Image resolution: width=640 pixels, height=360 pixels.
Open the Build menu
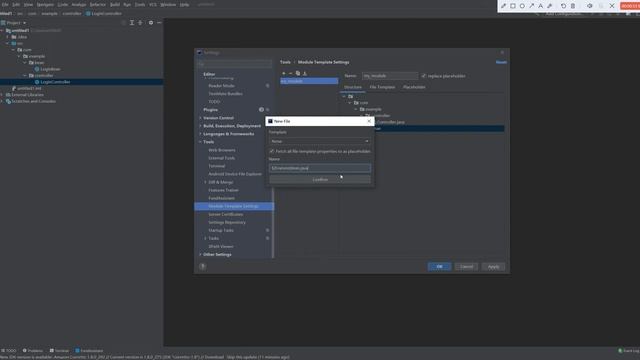[x=115, y=4]
